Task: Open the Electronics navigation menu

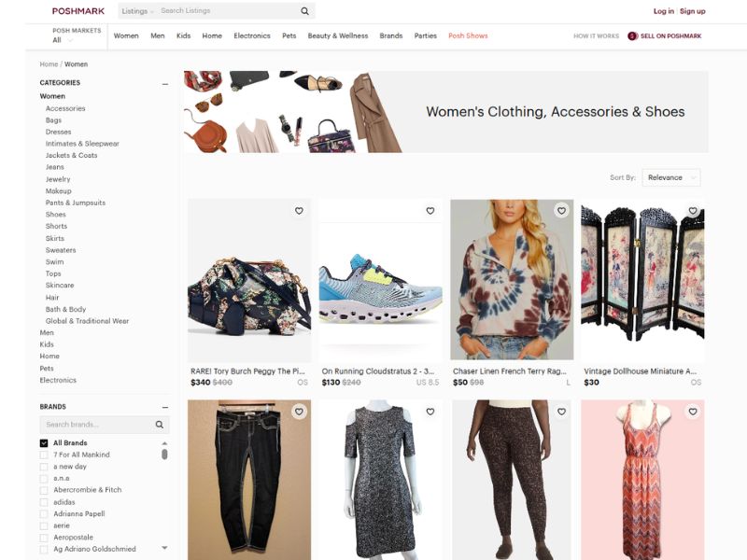Action: (x=252, y=35)
